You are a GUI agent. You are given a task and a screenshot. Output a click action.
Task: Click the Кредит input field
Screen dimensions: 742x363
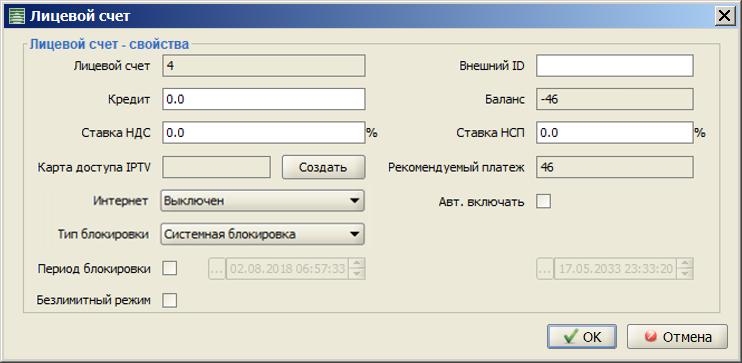(264, 99)
